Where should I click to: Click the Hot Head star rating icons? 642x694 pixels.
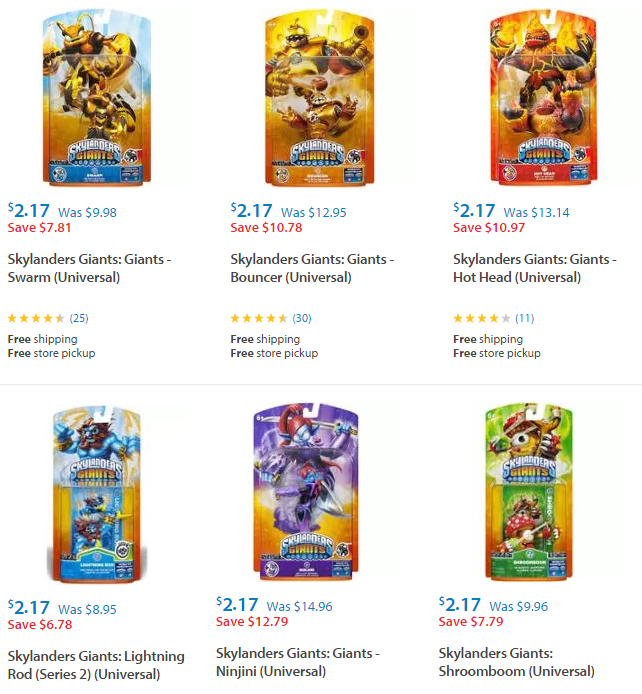pyautogui.click(x=482, y=319)
